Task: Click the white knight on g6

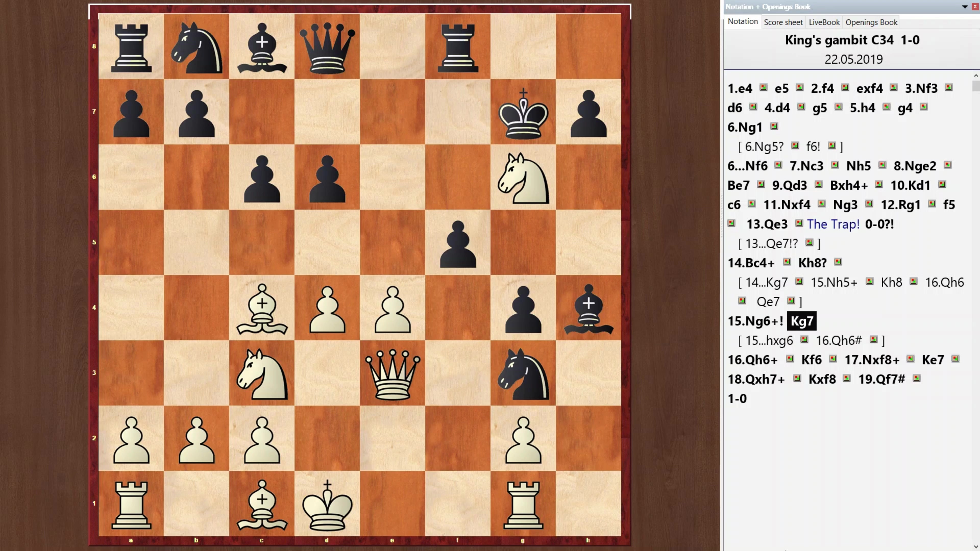Action: pyautogui.click(x=523, y=177)
